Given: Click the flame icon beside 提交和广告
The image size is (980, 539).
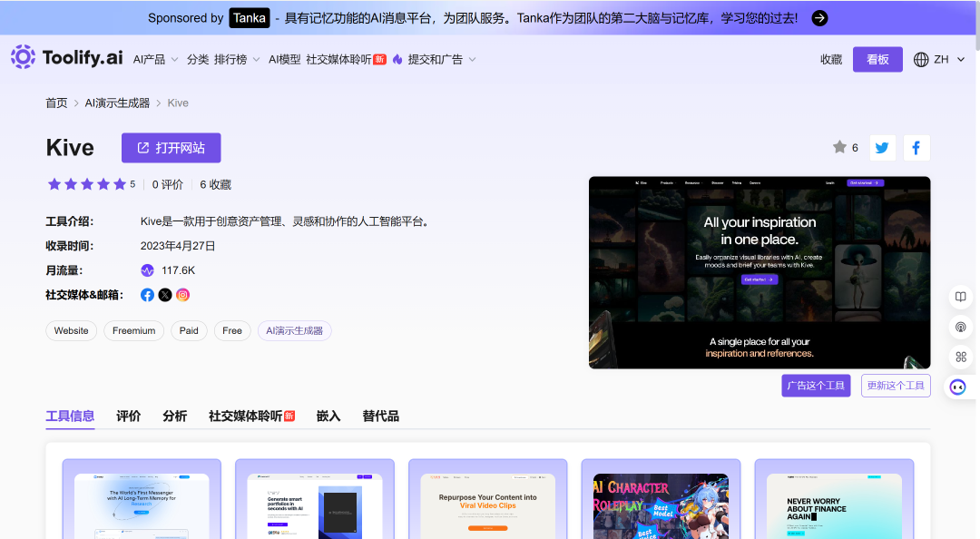Looking at the screenshot, I should (x=397, y=59).
